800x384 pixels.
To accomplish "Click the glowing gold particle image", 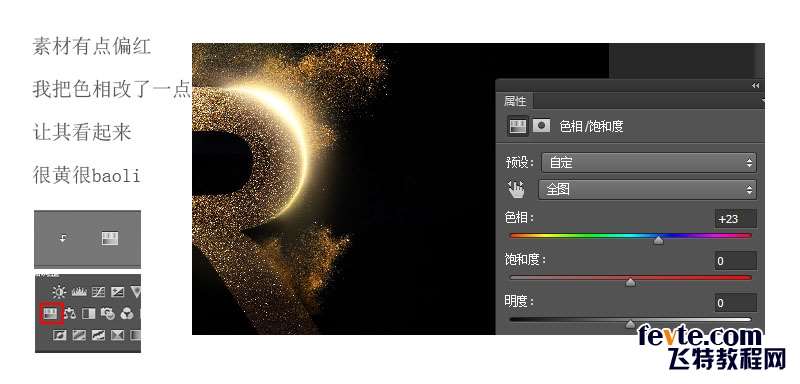I will pos(343,189).
